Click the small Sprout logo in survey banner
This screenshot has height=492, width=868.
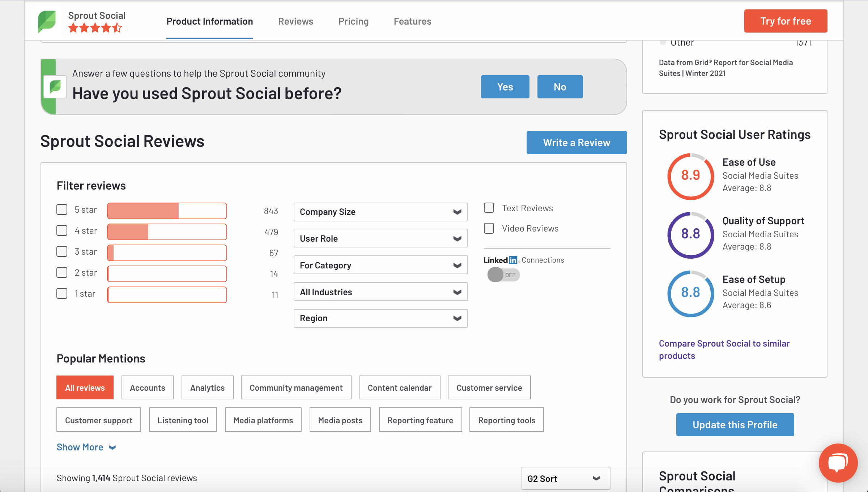(x=55, y=87)
